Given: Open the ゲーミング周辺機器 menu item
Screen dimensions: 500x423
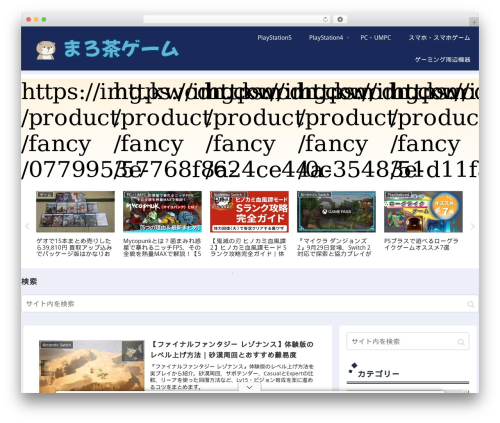Looking at the screenshot, I should [x=442, y=59].
